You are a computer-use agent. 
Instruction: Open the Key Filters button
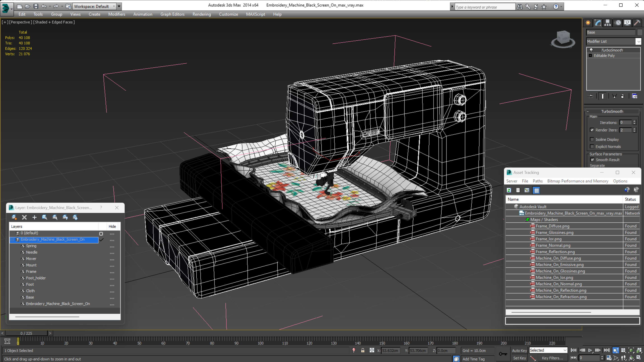(x=552, y=358)
